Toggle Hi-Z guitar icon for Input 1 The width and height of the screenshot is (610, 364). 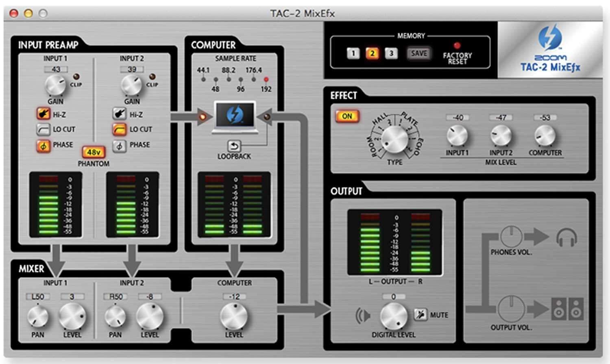click(x=43, y=114)
